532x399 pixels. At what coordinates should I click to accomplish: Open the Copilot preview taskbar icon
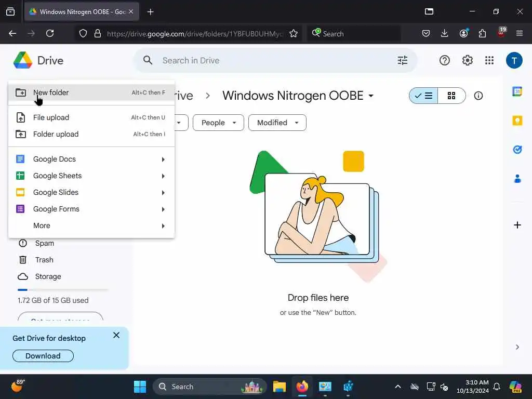point(515,387)
